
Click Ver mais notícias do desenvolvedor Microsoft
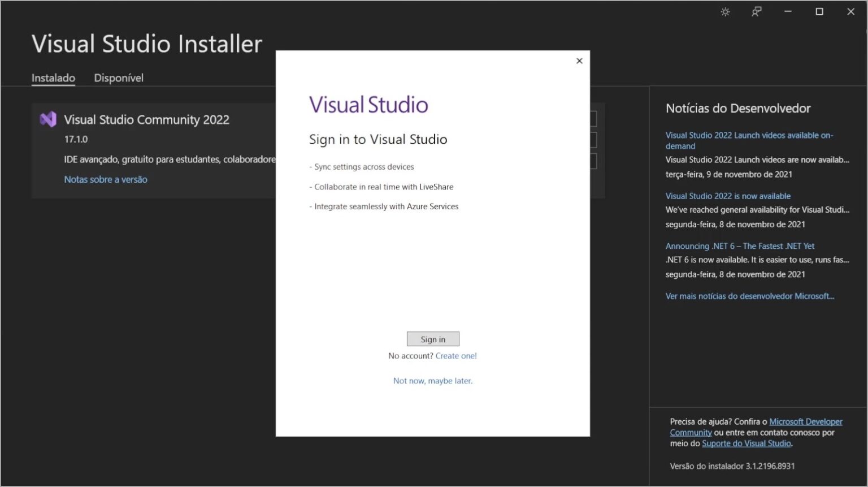750,296
